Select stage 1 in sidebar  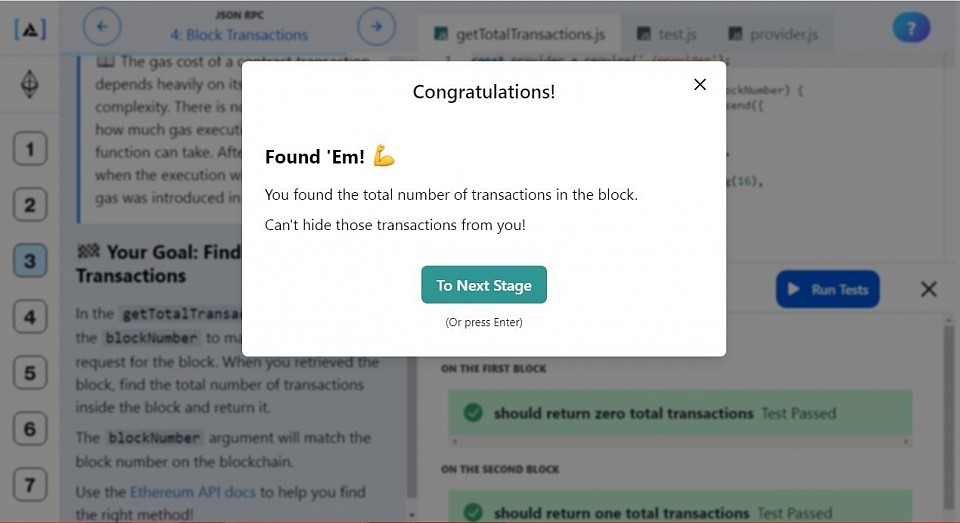30,149
